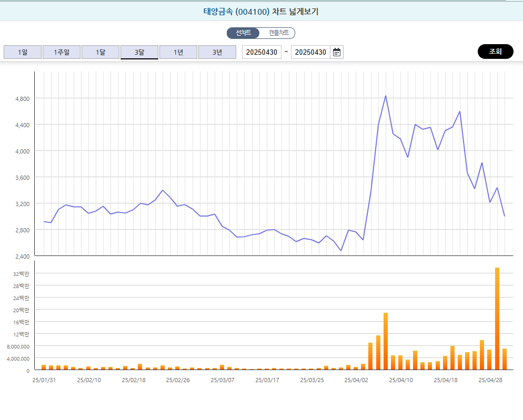Viewport: 523px width, 420px height.
Task: Click the 4,000 price axis label
Action: 22,151
